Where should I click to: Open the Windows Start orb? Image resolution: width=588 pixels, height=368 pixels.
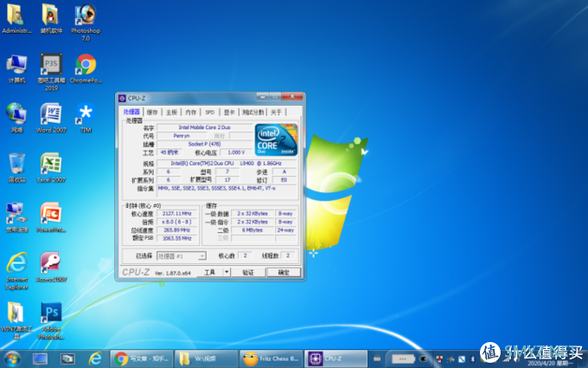point(12,358)
